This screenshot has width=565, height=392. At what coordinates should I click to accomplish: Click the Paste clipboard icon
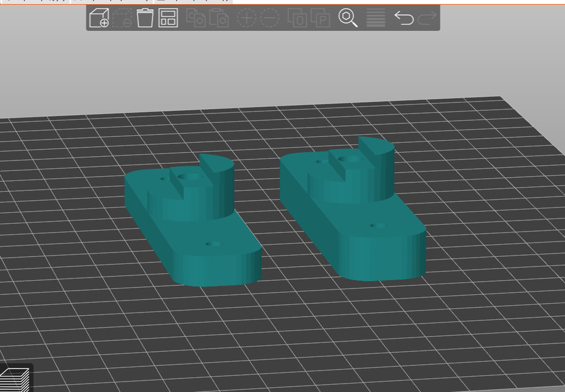219,18
